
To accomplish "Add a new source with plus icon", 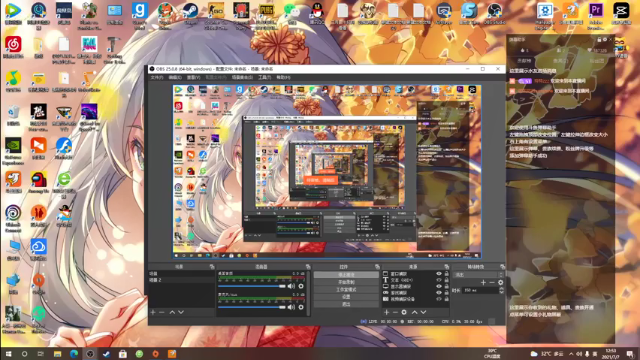I will tap(387, 312).
